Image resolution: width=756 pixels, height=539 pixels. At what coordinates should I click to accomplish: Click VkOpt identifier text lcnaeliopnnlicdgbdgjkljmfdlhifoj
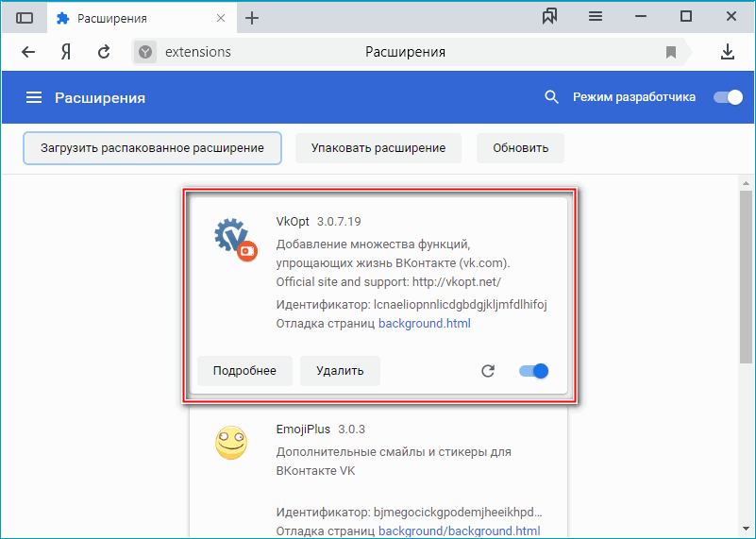click(460, 305)
